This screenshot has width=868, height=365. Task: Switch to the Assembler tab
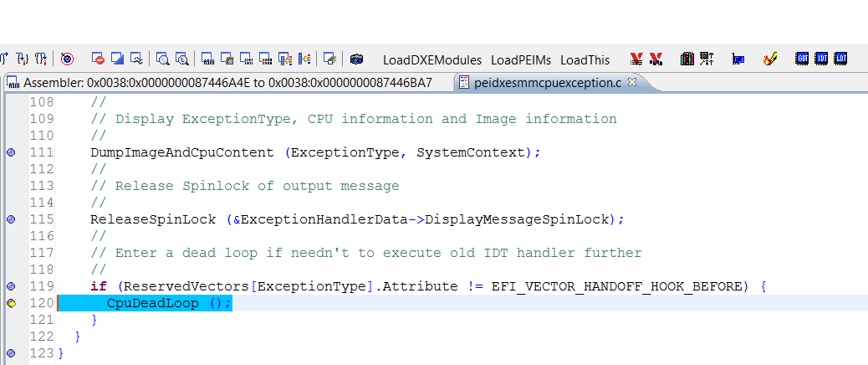point(227,83)
